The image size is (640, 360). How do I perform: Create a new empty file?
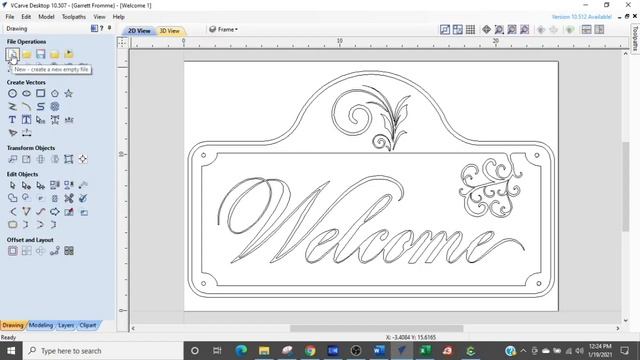pyautogui.click(x=12, y=54)
